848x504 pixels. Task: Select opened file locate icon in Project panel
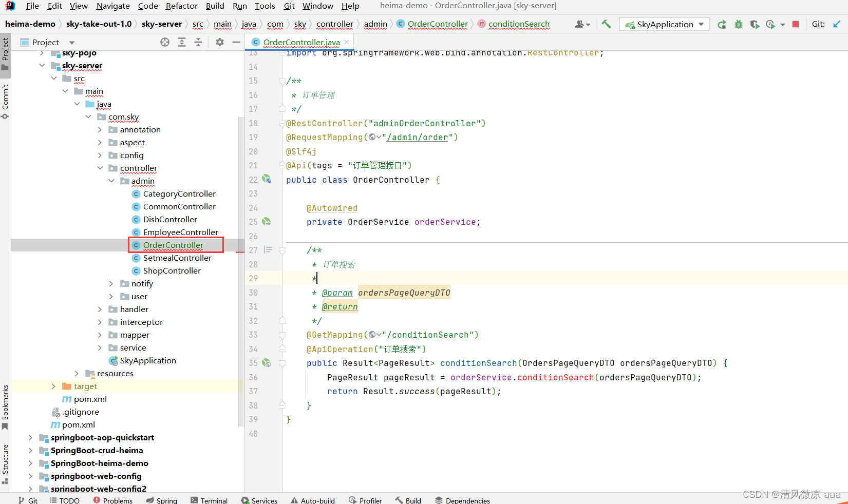click(x=165, y=42)
